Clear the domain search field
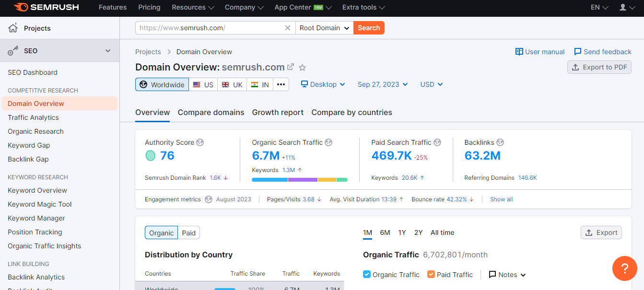644x290 pixels. 288,28
